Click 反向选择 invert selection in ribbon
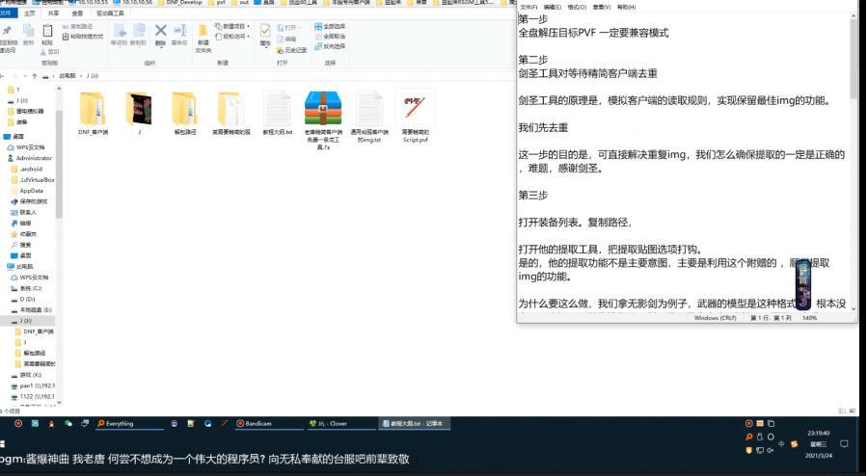Screen dimensions: 868x476 [330, 46]
